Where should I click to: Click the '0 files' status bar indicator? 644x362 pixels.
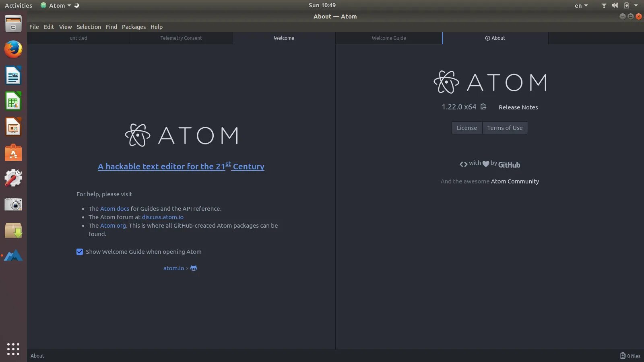(630, 356)
